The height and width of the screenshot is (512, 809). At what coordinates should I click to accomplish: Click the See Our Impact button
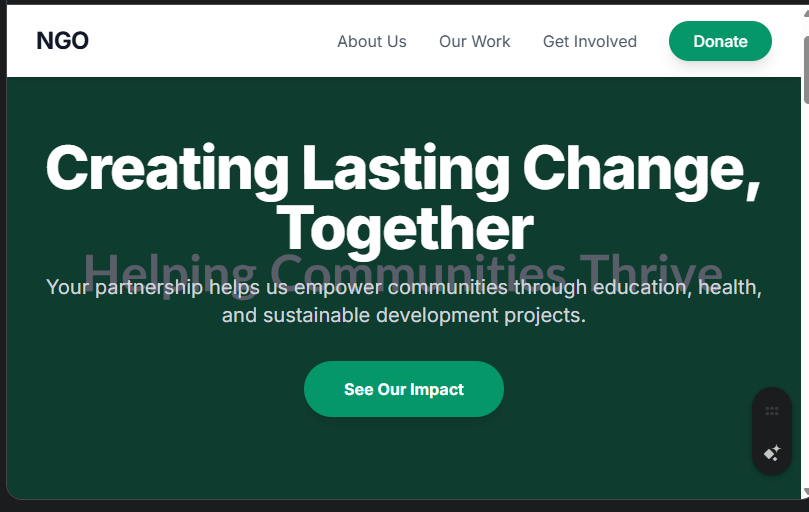pyautogui.click(x=403, y=389)
